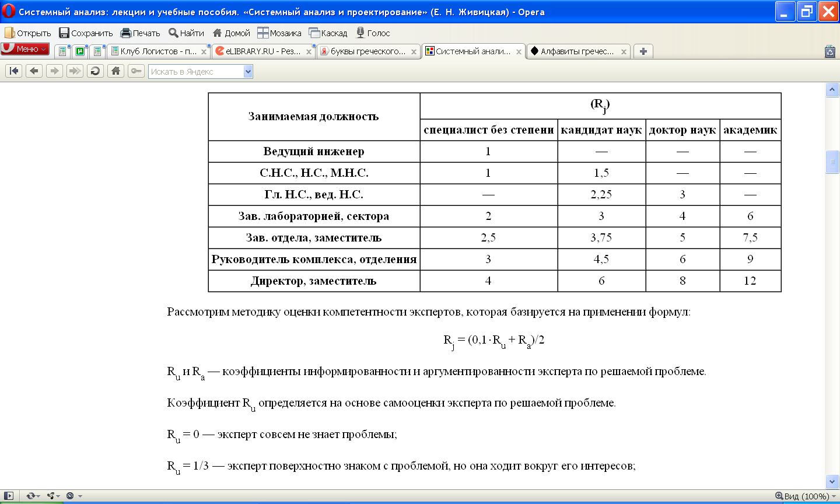The width and height of the screenshot is (840, 504).
Task: Open a new tab with plus button
Action: click(643, 51)
